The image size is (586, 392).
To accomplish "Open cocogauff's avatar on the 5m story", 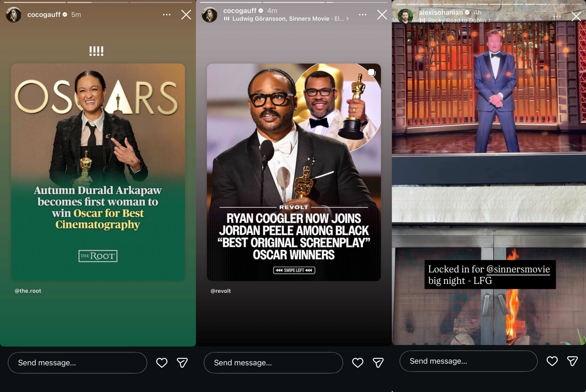I will tap(14, 15).
